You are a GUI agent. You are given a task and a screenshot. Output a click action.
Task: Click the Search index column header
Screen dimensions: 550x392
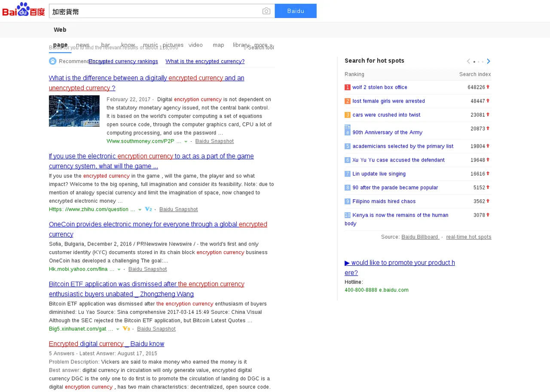(x=475, y=75)
